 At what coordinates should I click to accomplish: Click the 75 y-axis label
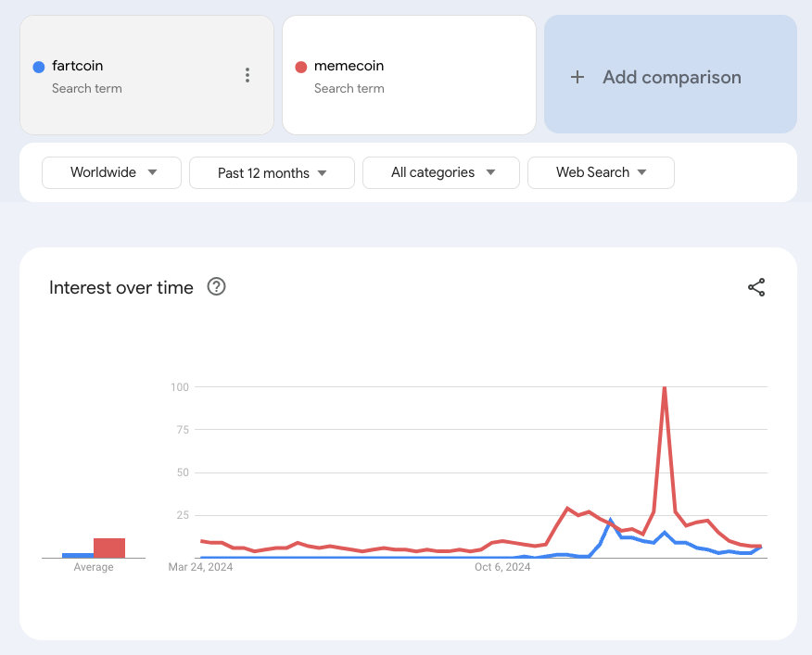click(x=183, y=429)
